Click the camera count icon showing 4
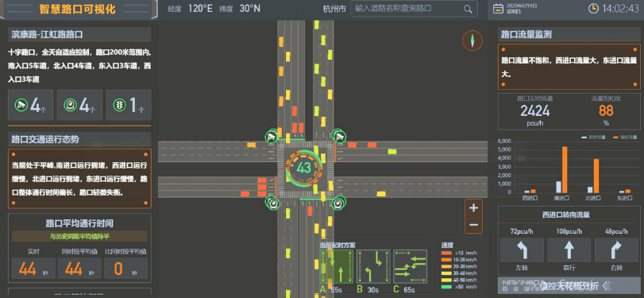Viewport: 644px width, 298px height. (x=21, y=105)
